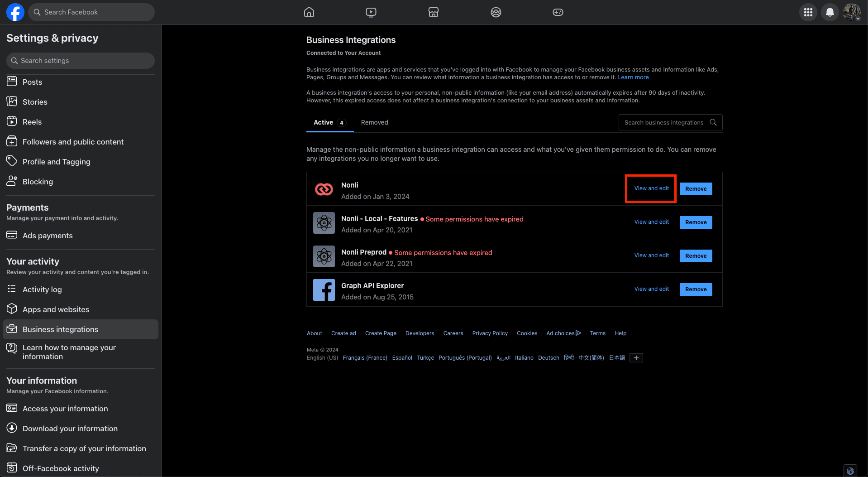Image resolution: width=868 pixels, height=477 pixels.
Task: Click the plus button for more languages
Action: (x=636, y=358)
